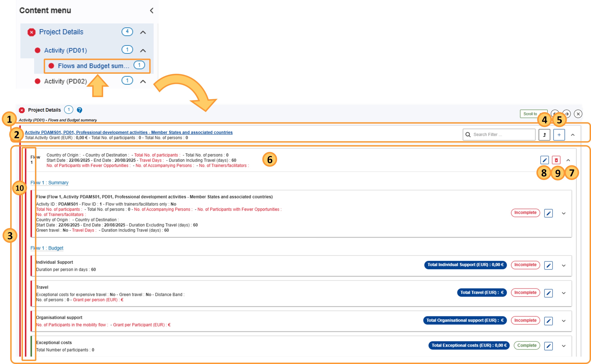Click the Total Individual Support (EUR) badge
The width and height of the screenshot is (591, 364).
click(465, 265)
